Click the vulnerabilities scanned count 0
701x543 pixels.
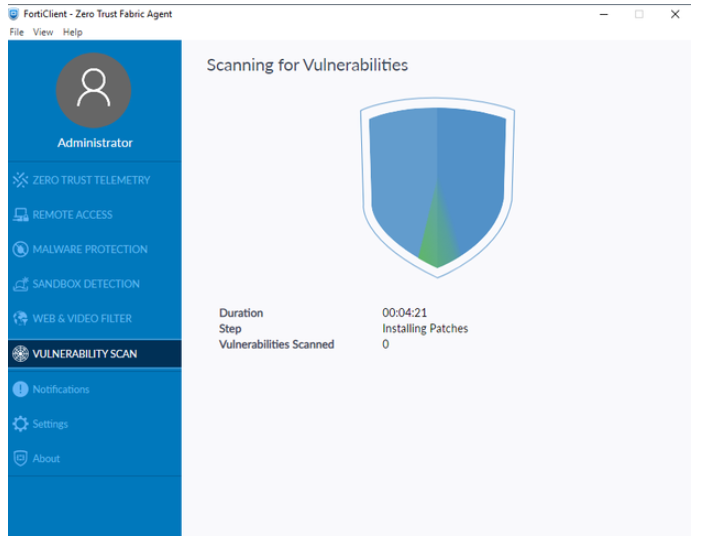click(x=386, y=345)
